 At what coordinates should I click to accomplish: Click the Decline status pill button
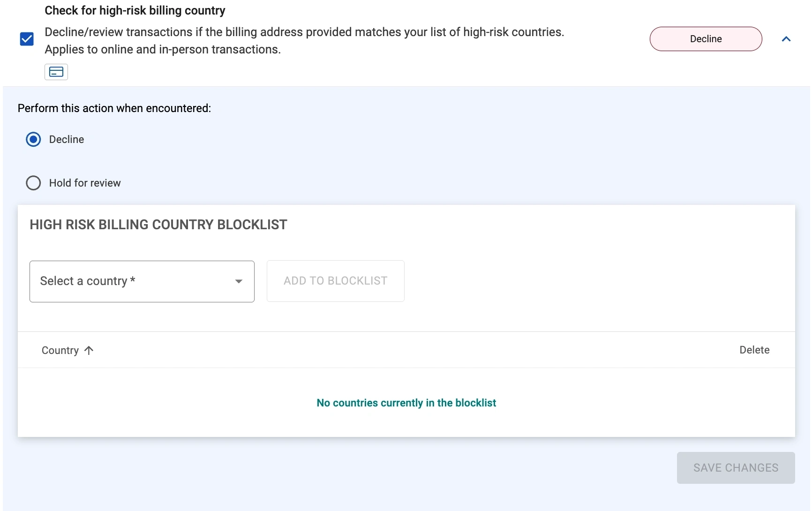[x=705, y=39]
